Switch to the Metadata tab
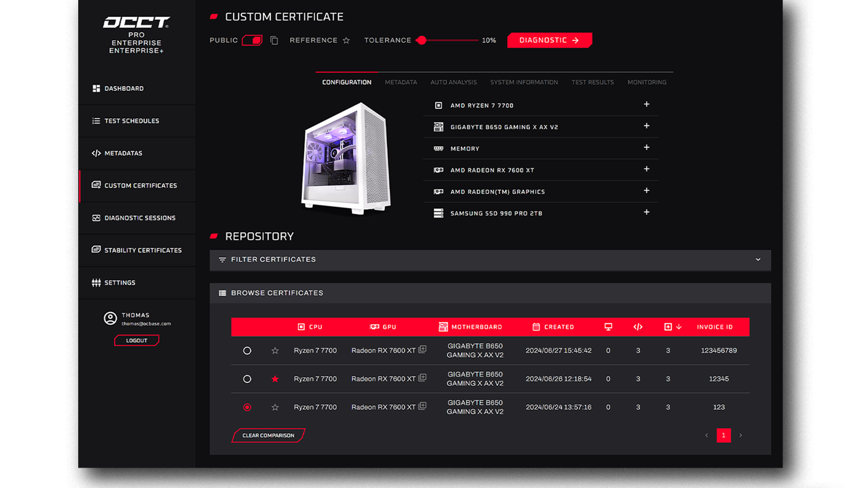 (x=401, y=82)
